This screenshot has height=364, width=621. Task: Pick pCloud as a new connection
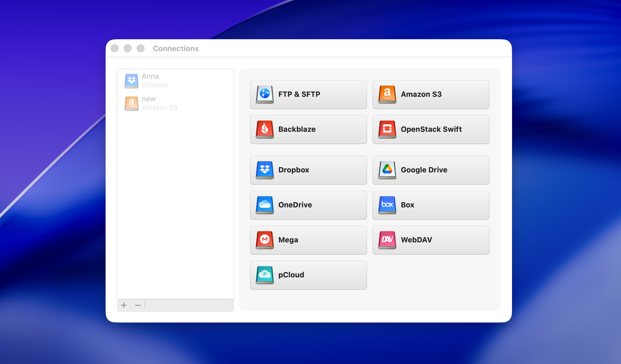click(x=308, y=275)
